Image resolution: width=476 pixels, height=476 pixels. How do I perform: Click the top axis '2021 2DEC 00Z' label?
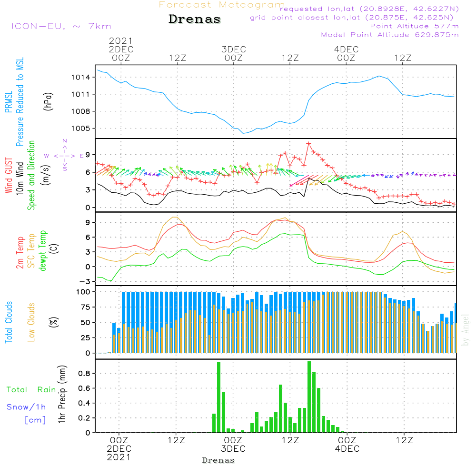[121, 50]
